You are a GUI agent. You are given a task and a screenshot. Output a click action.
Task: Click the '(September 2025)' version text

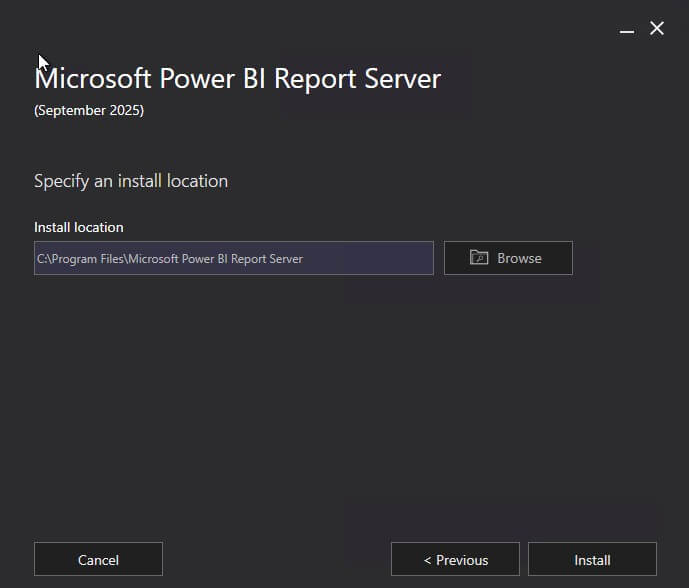click(89, 110)
